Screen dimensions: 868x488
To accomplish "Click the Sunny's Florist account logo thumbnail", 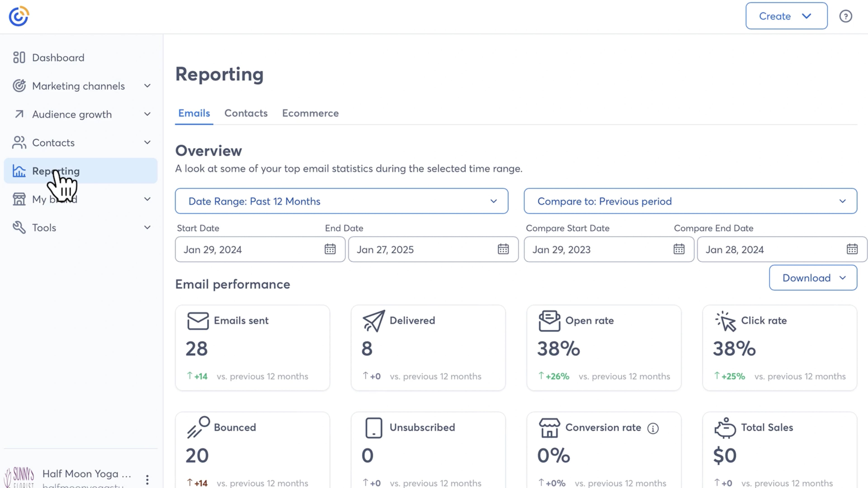I will (19, 477).
